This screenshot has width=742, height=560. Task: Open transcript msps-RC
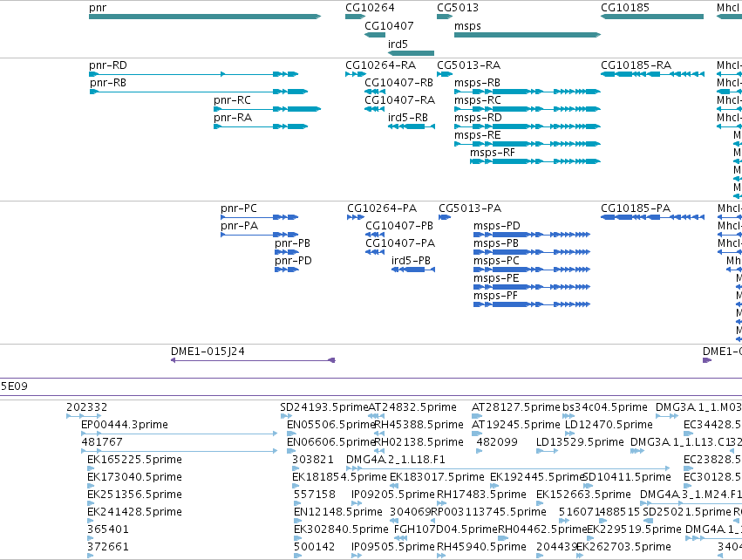point(528,109)
